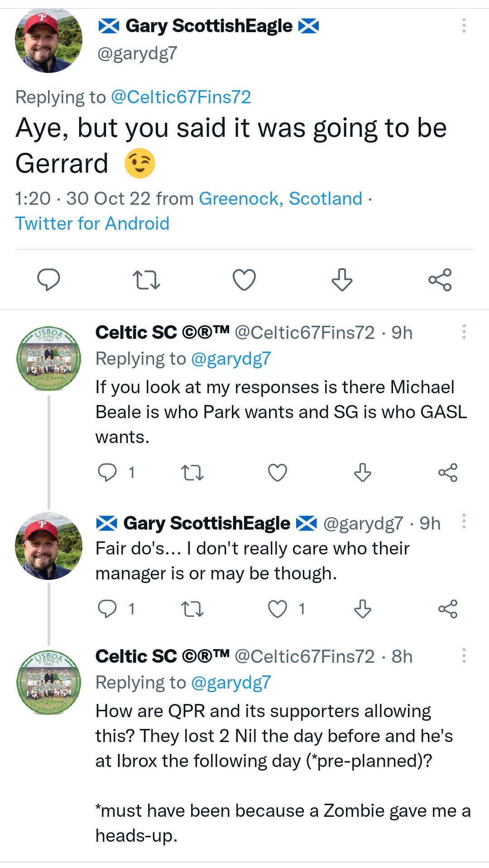Image resolution: width=489 pixels, height=868 pixels.
Task: Open more options for main tweet
Action: (x=464, y=25)
